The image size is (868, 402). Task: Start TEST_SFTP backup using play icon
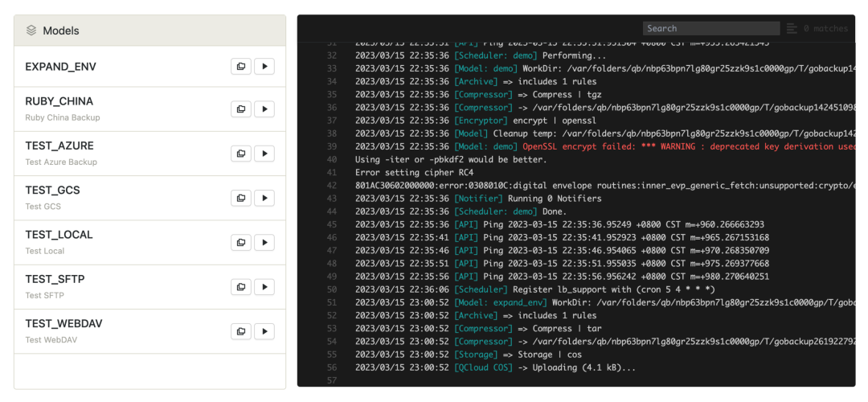pyautogui.click(x=264, y=287)
